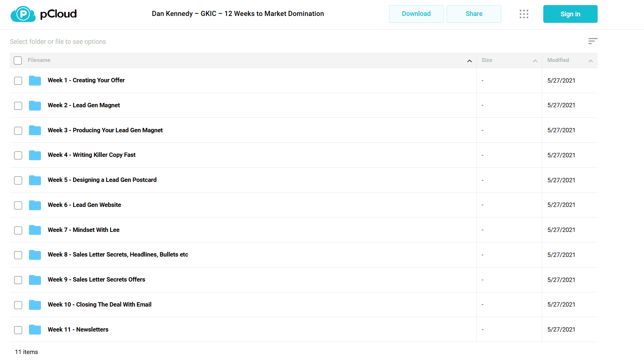Open folder Week 6 - Lead Gen Website
The image size is (644, 362).
point(84,205)
